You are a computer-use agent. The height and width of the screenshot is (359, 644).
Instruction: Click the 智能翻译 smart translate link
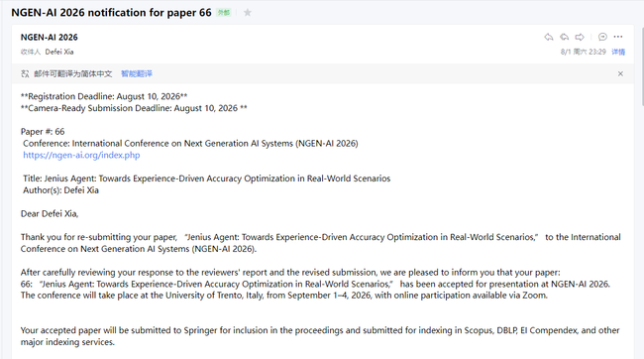137,73
